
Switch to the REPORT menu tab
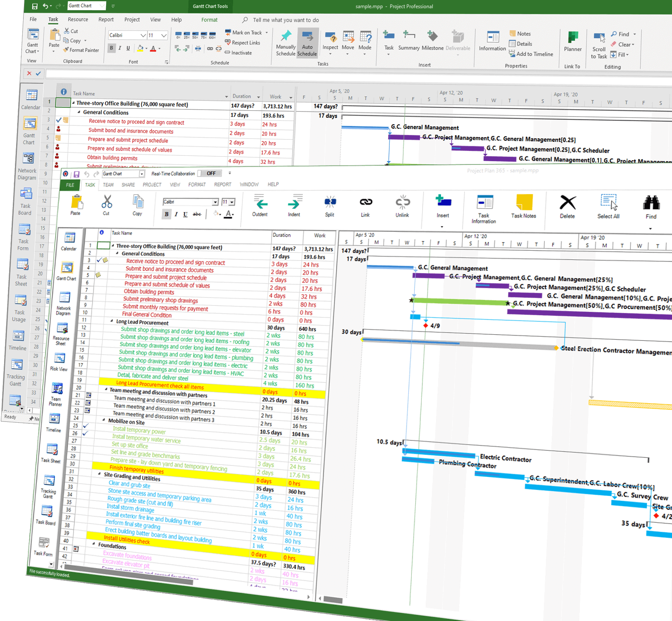click(x=222, y=185)
